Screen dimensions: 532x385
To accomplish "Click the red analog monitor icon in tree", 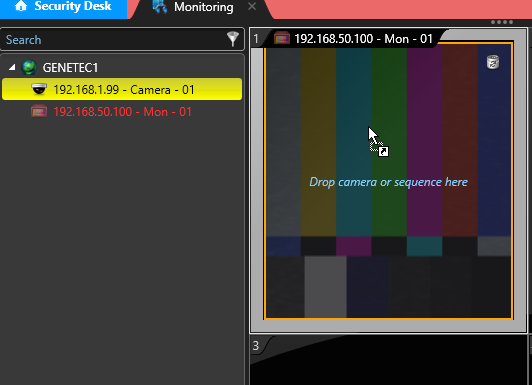I will [39, 111].
